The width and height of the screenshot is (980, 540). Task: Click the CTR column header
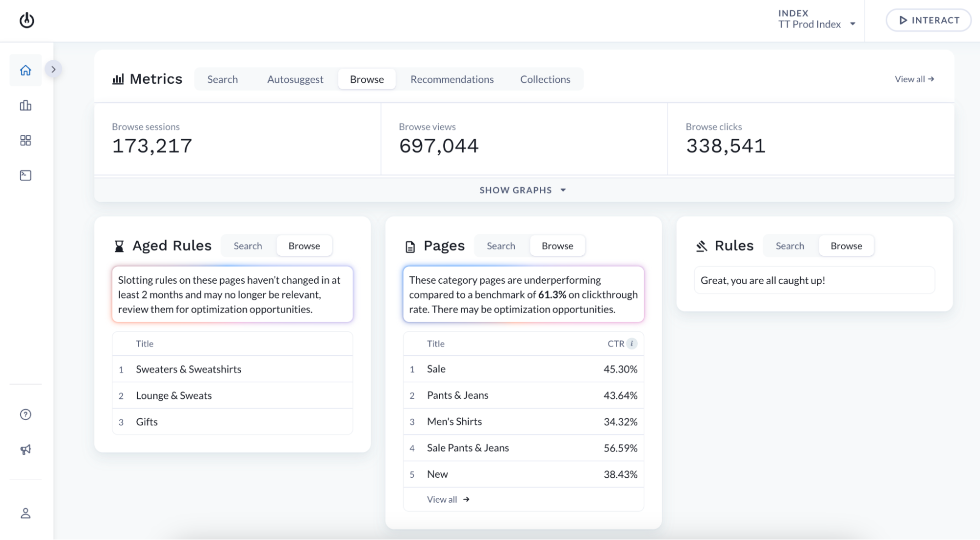[x=616, y=344]
